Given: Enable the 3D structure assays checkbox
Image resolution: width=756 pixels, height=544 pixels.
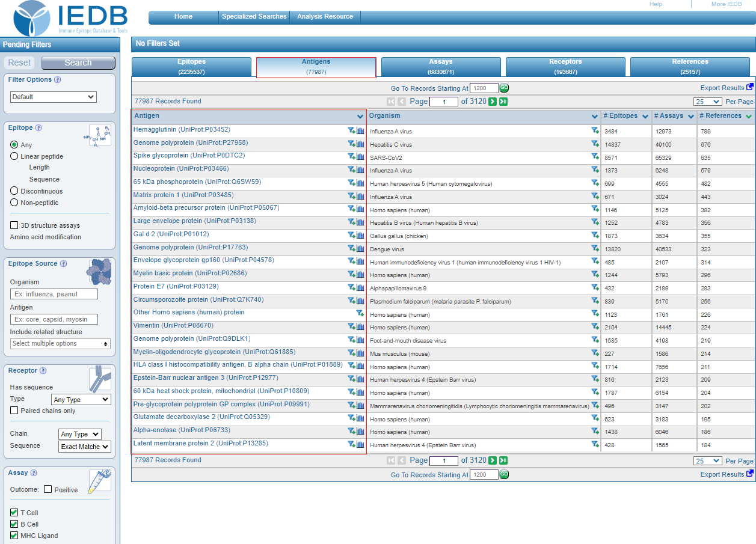Looking at the screenshot, I should coord(14,225).
